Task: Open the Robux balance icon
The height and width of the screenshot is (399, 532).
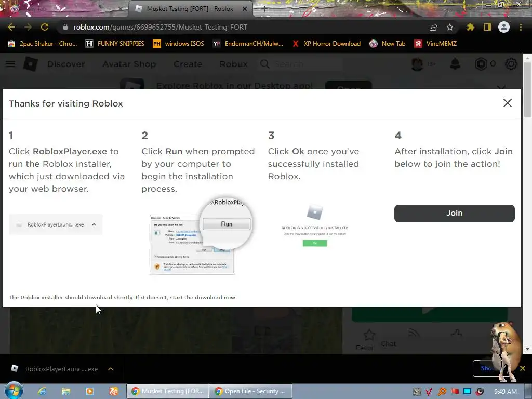Action: [x=481, y=64]
